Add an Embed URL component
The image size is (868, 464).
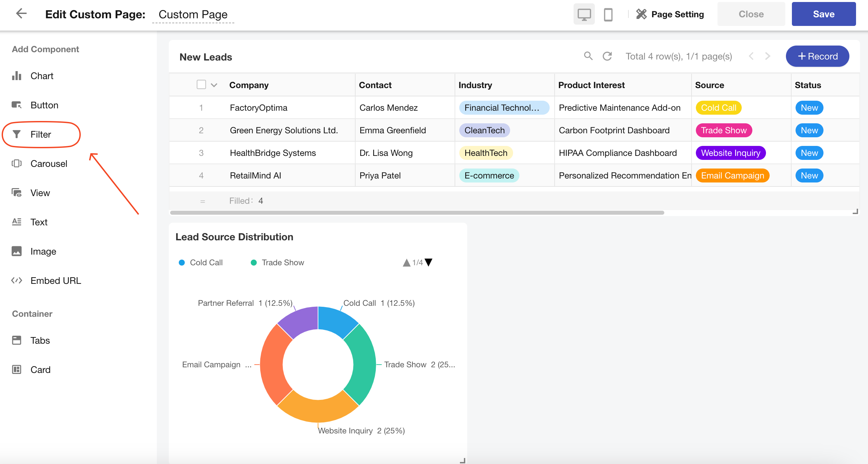click(55, 280)
